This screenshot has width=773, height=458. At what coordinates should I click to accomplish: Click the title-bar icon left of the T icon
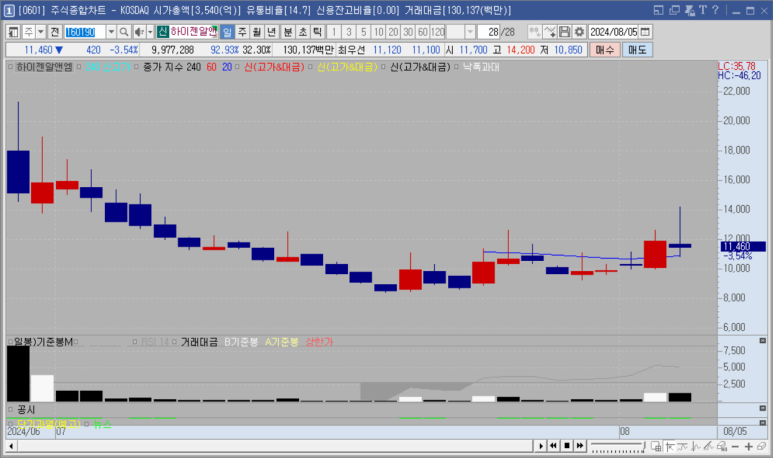coord(690,10)
